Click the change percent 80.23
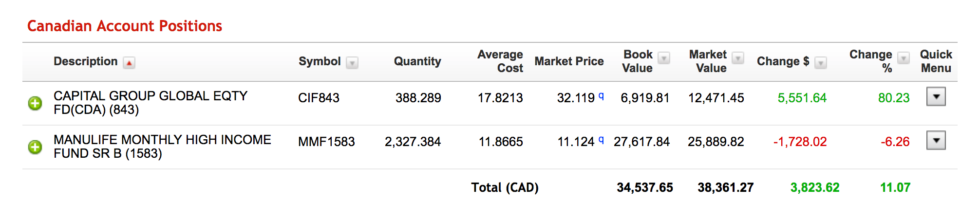Image resolution: width=980 pixels, height=223 pixels. point(894,98)
